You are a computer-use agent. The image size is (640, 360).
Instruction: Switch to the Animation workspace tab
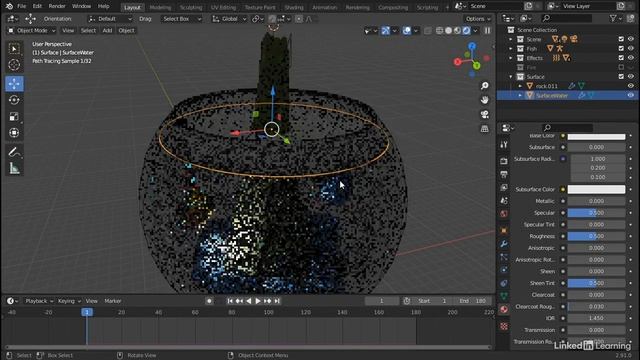(x=324, y=7)
